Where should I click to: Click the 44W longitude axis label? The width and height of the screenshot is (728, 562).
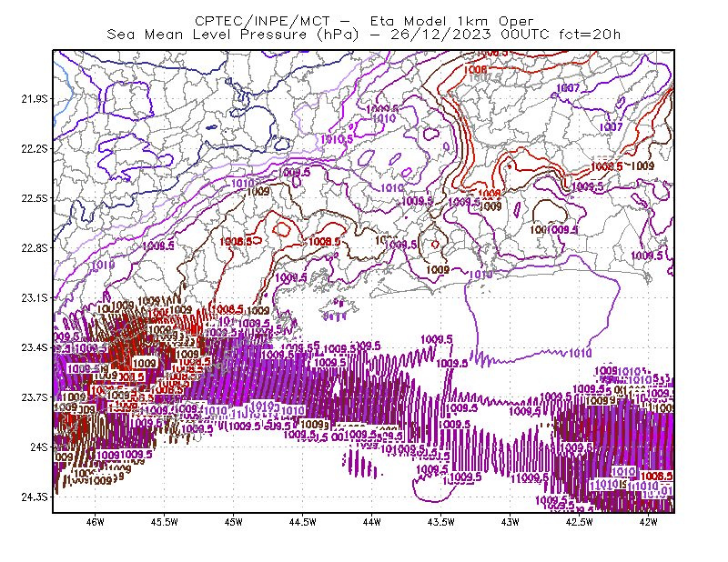[372, 522]
